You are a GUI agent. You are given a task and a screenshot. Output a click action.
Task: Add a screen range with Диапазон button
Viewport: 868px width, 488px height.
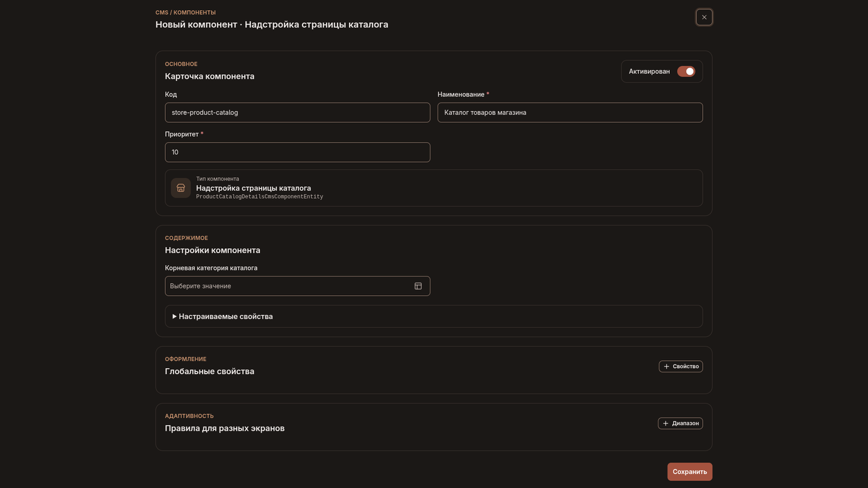pyautogui.click(x=680, y=424)
